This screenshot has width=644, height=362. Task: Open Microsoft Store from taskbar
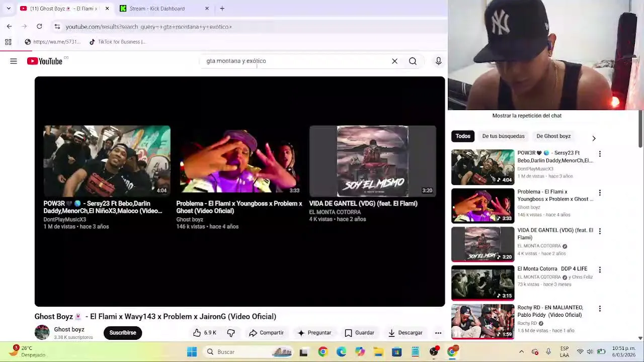tap(396, 352)
